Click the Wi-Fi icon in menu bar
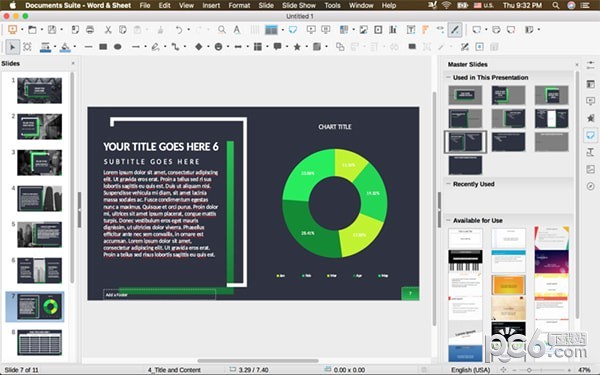The image size is (600, 375). click(x=446, y=5)
